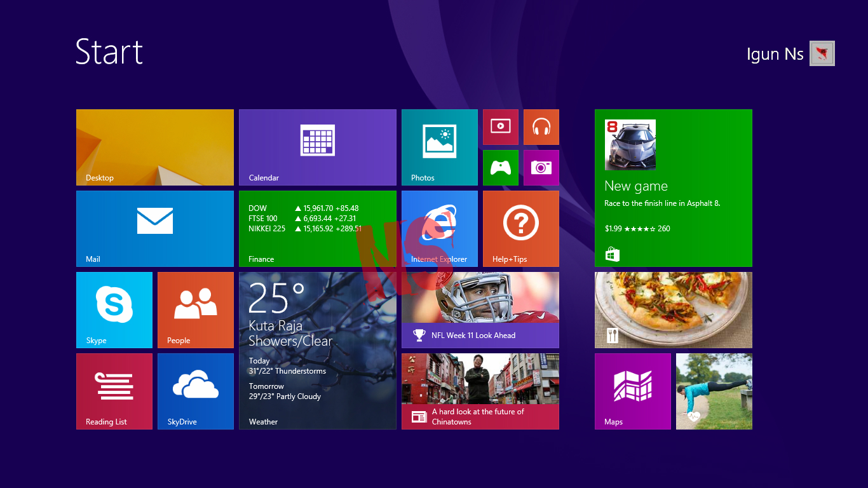Open the People tile

point(196,310)
